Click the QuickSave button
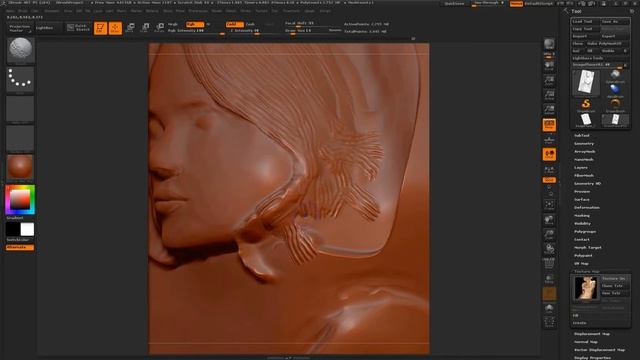 point(454,4)
